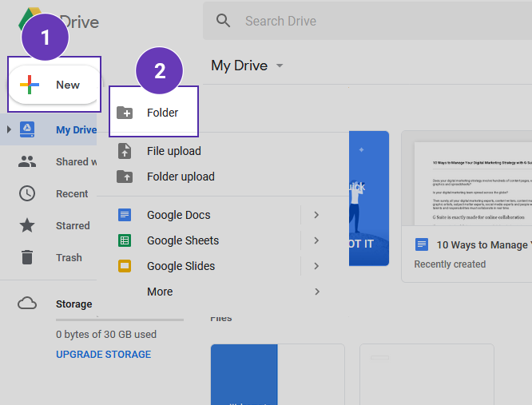The width and height of the screenshot is (532, 405).
Task: Click the file upload icon
Action: [125, 151]
